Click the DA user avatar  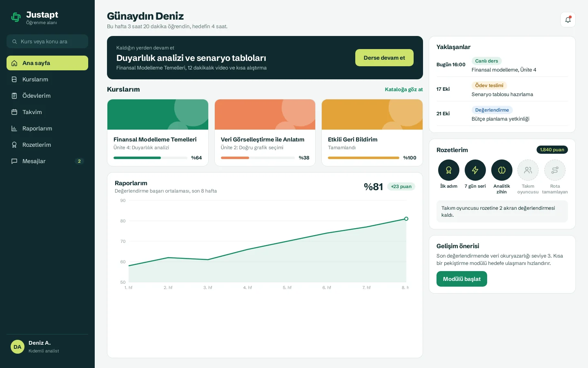point(18,347)
